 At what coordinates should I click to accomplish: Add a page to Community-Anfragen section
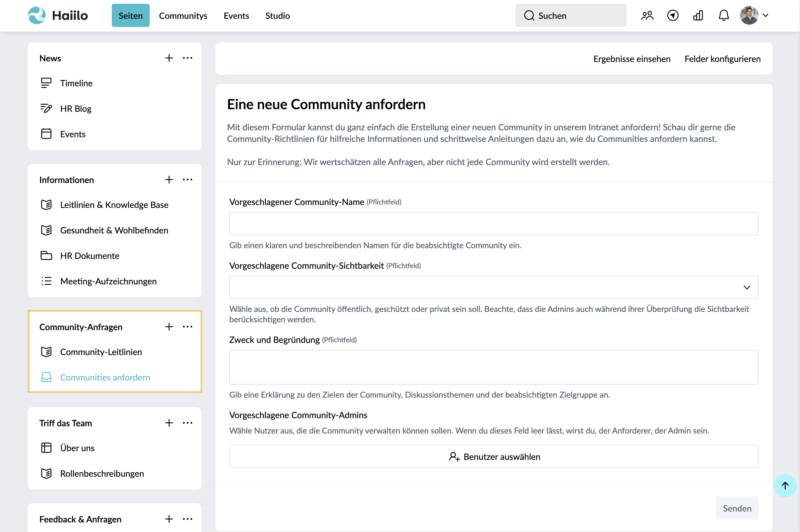click(169, 327)
